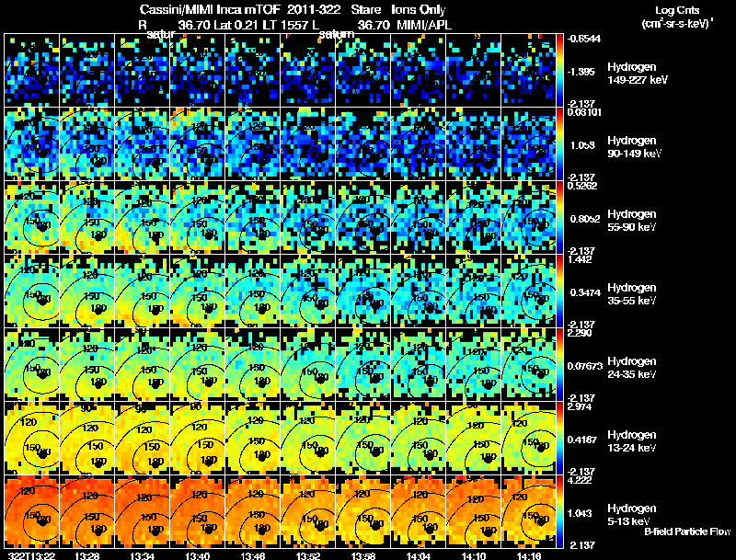Select the 13-24 keV panel at 13:40
The image size is (736, 560).
click(198, 439)
